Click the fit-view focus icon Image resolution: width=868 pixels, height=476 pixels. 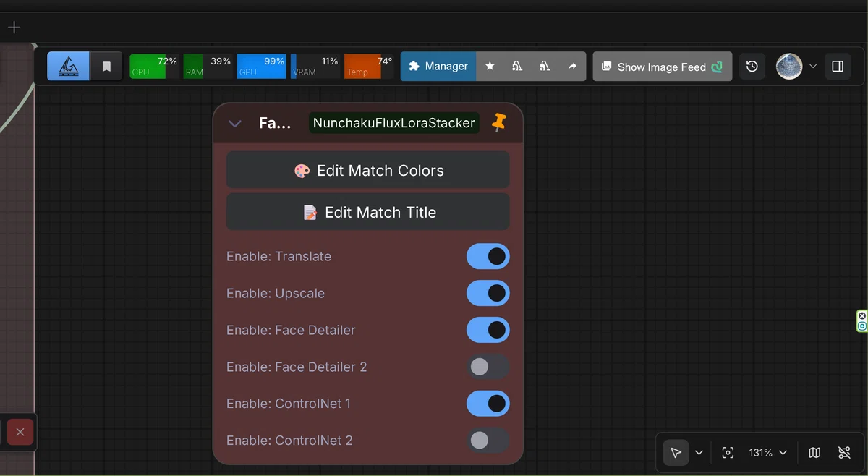(728, 453)
